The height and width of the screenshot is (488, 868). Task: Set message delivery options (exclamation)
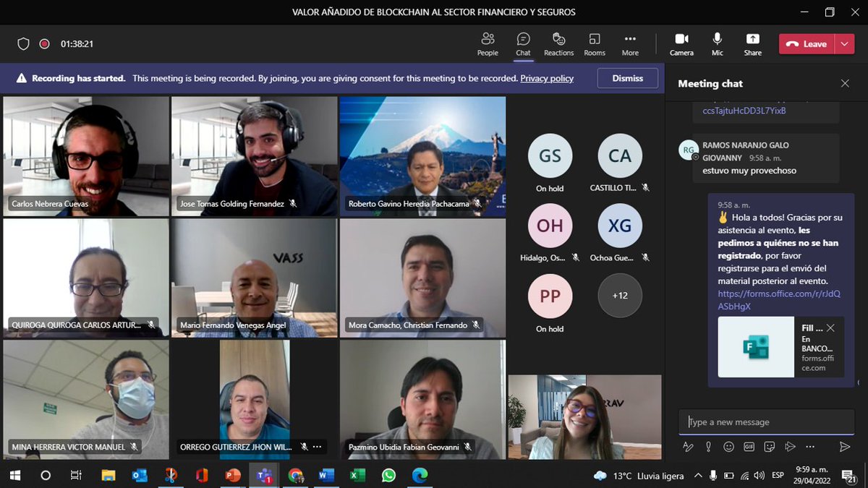708,447
